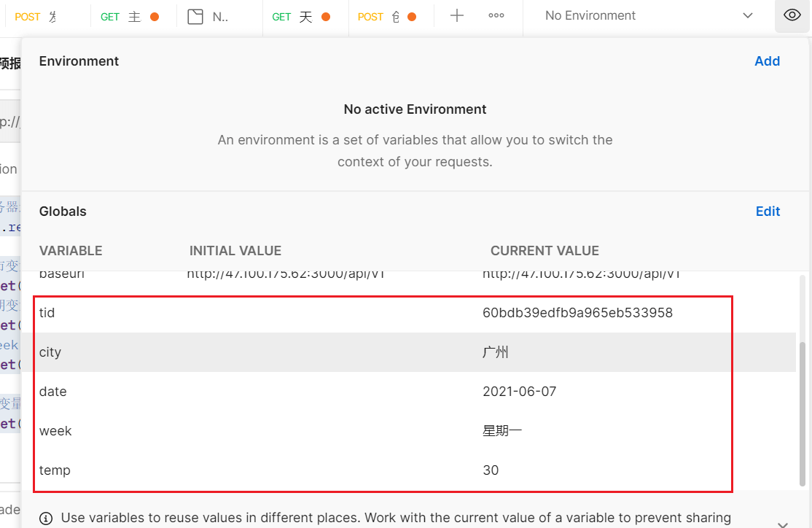812x528 pixels.
Task: Open the tab options three-dots menu
Action: 496,16
